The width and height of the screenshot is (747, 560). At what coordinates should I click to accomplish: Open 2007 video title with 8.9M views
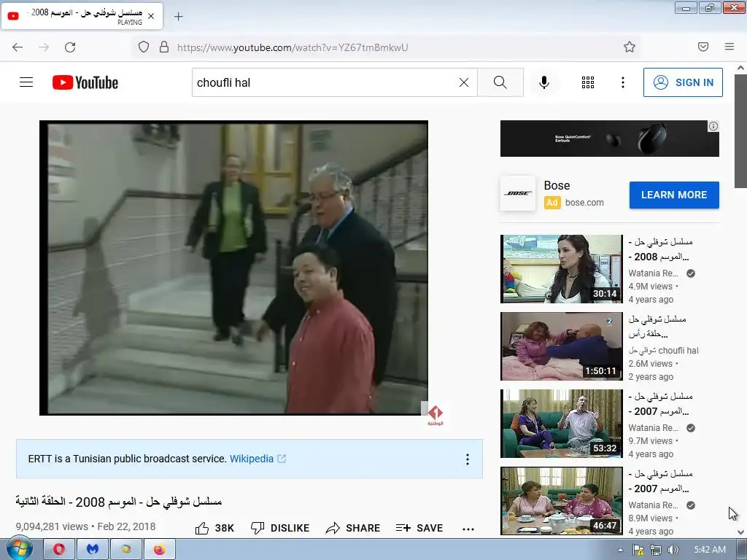[x=660, y=481]
